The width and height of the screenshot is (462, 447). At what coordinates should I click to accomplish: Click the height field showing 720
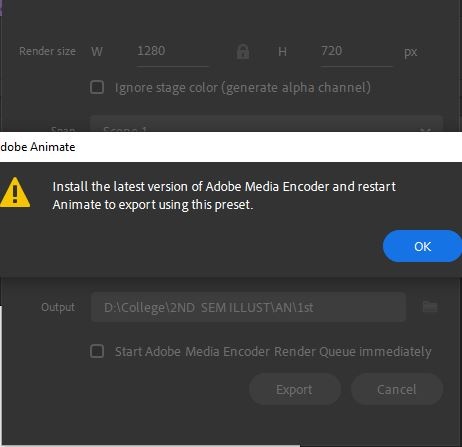[x=356, y=52]
